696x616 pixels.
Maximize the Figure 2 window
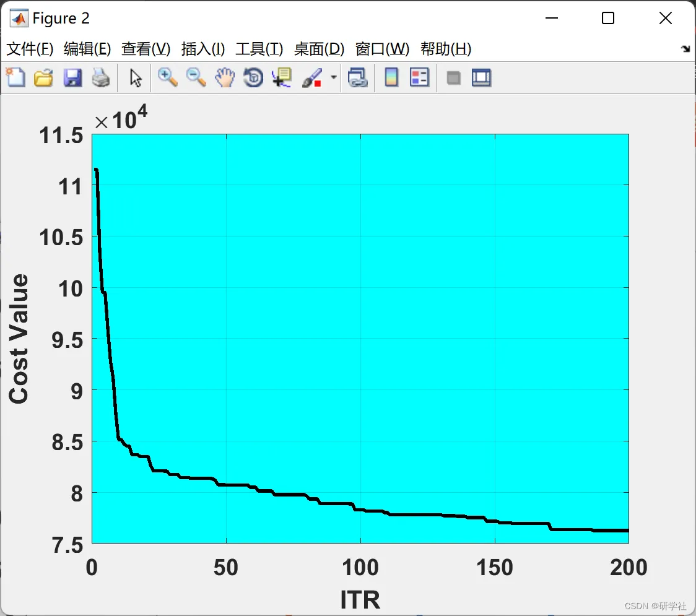(x=607, y=18)
